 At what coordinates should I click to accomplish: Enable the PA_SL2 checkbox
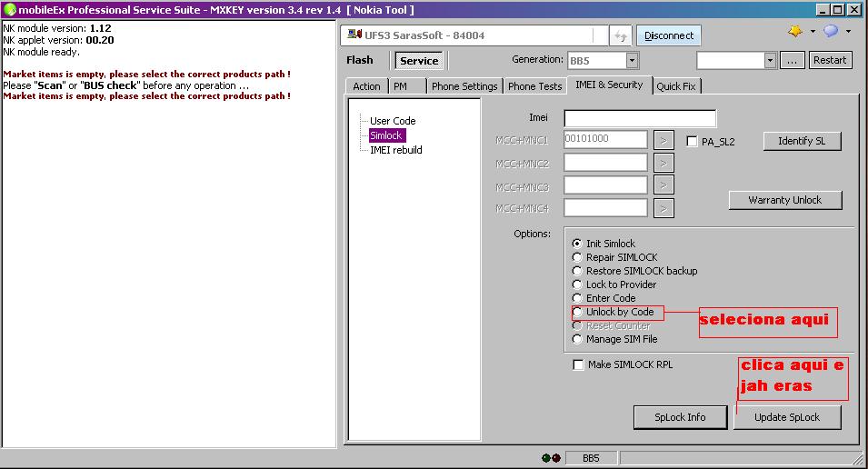[x=692, y=141]
